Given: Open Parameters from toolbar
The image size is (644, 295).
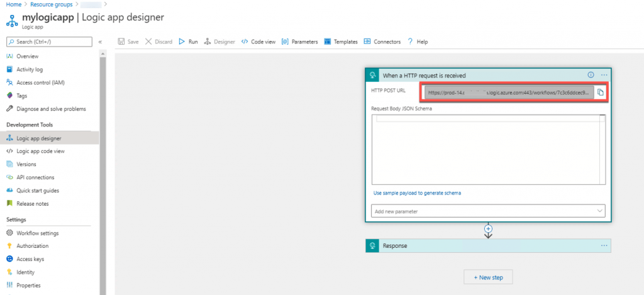Looking at the screenshot, I should (x=300, y=42).
